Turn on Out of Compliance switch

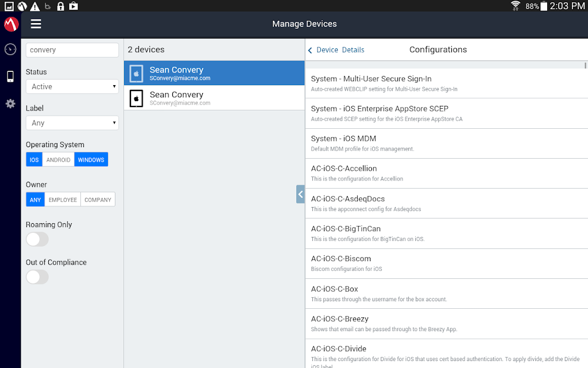[x=37, y=277]
